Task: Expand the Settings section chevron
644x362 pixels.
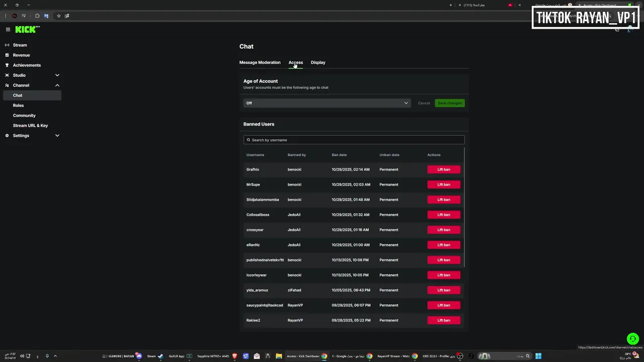Action: click(x=57, y=136)
